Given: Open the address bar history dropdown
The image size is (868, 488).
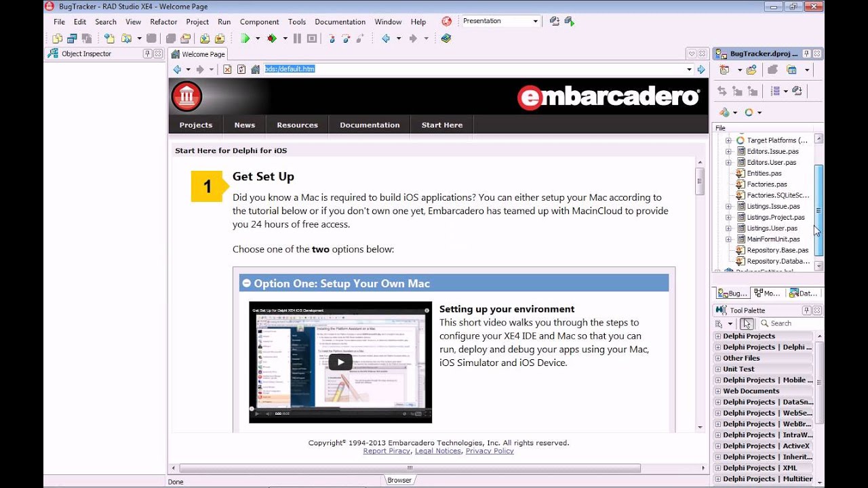Looking at the screenshot, I should [689, 69].
